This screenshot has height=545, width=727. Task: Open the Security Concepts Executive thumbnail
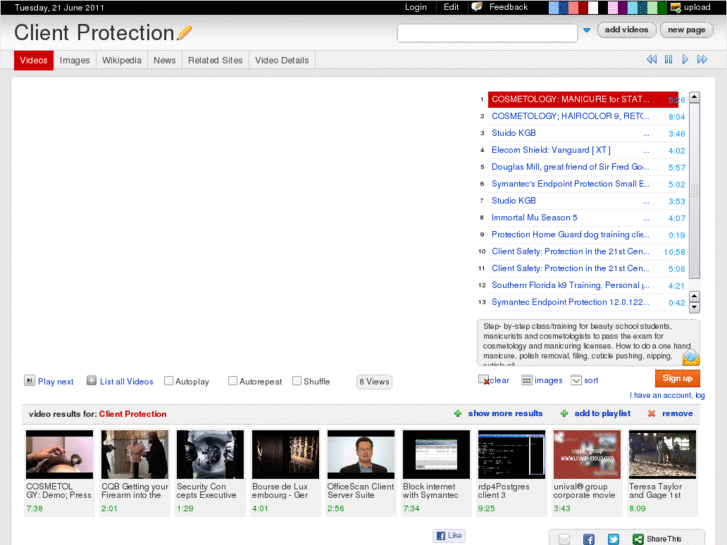210,454
